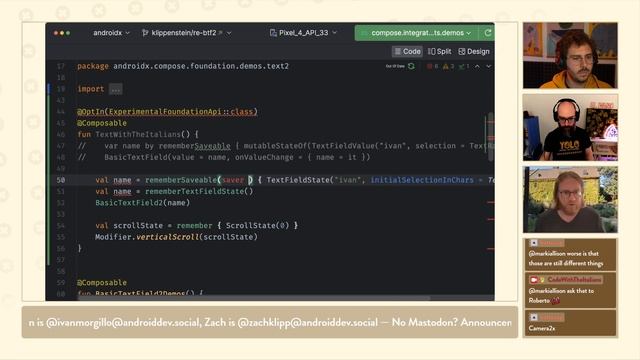Click @zachklipp@androiddev.social in ticker

pos(307,322)
